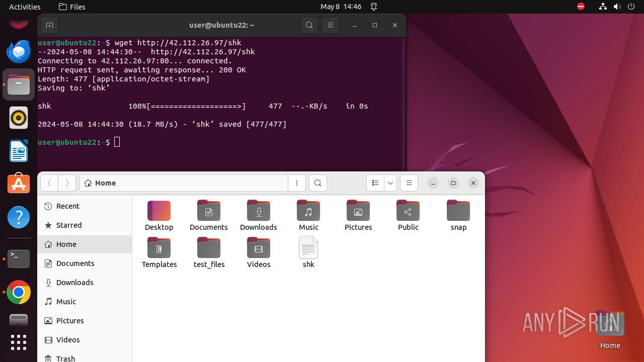
Task: Select Starred in the Files sidebar
Action: (85, 225)
